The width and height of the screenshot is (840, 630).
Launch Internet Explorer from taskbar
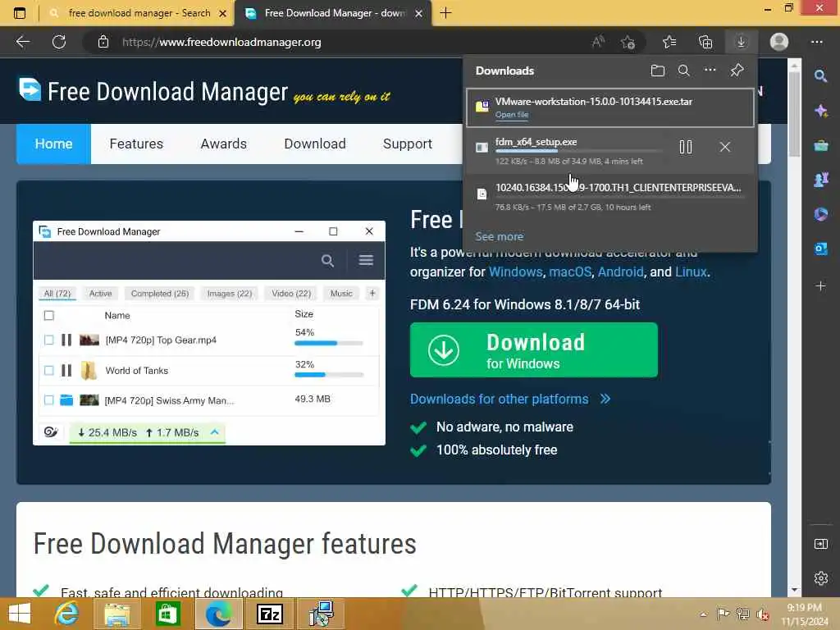pyautogui.click(x=66, y=614)
